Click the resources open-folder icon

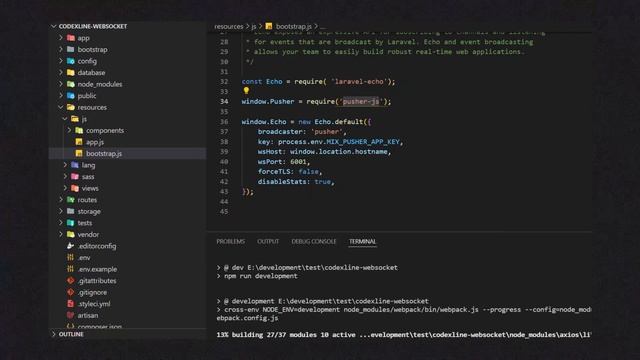tap(71, 107)
